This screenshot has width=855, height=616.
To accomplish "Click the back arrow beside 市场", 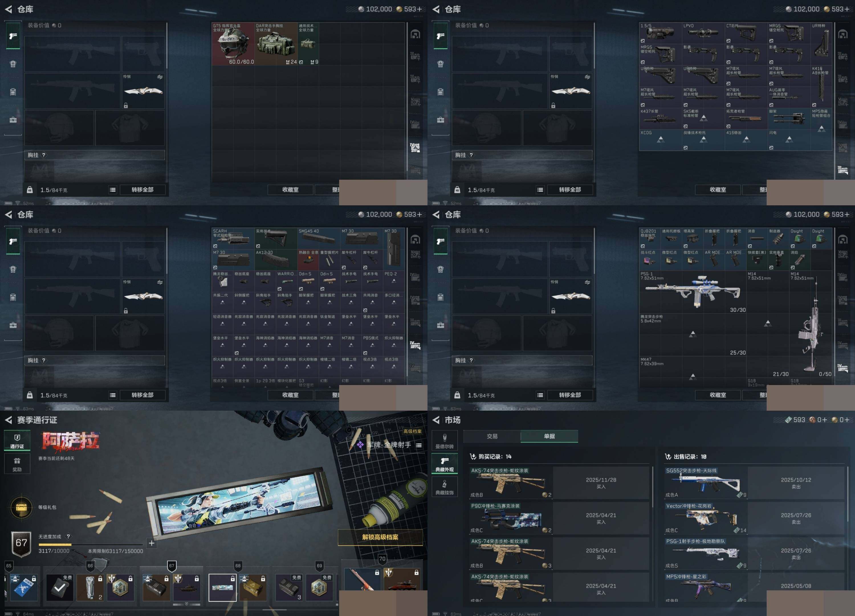I will tap(436, 420).
